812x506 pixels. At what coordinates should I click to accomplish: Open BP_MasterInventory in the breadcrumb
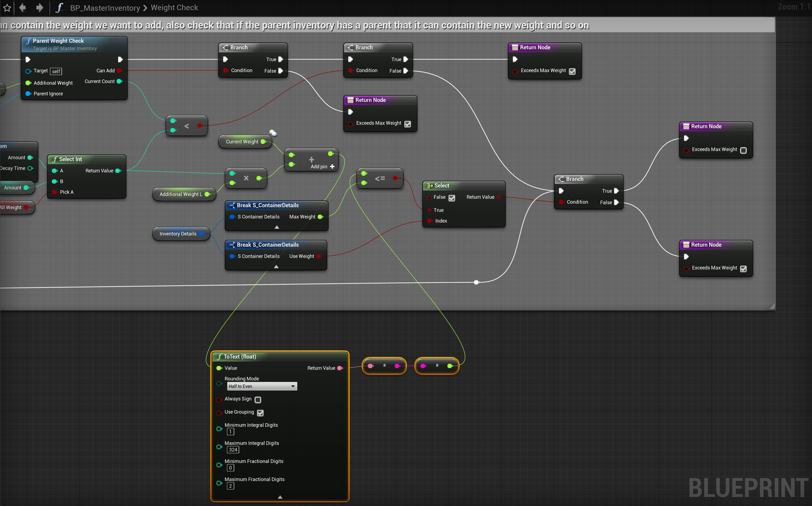(105, 8)
